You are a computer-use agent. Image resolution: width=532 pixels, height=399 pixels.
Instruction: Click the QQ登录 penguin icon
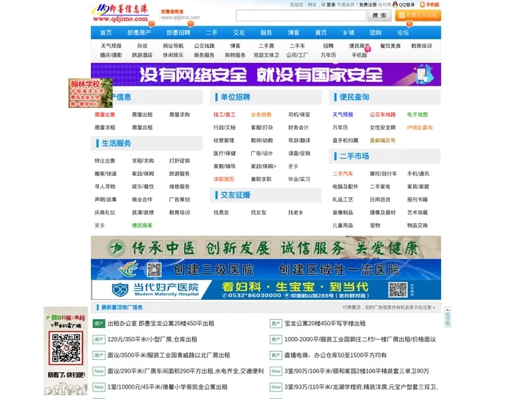(395, 4)
